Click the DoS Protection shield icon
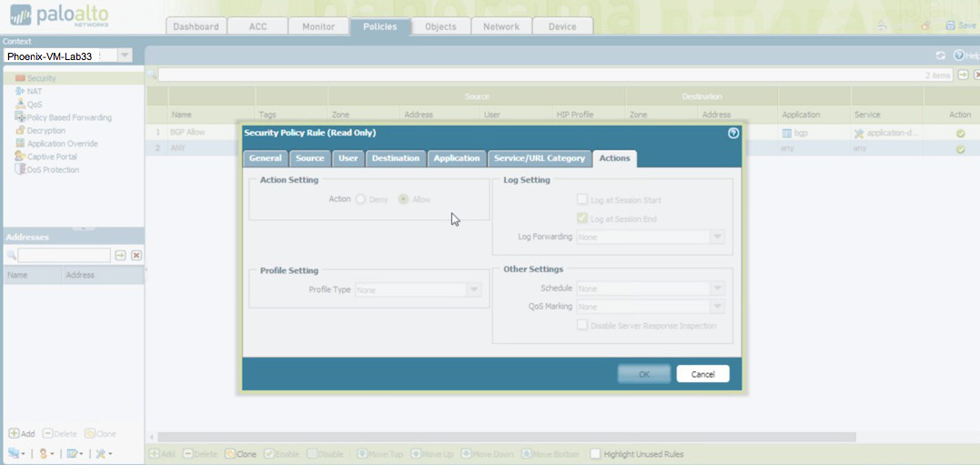The height and width of the screenshot is (465, 980). click(20, 170)
